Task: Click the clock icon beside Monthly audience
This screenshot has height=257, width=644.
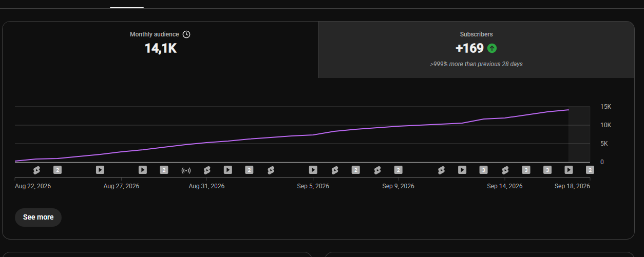Action: tap(186, 34)
